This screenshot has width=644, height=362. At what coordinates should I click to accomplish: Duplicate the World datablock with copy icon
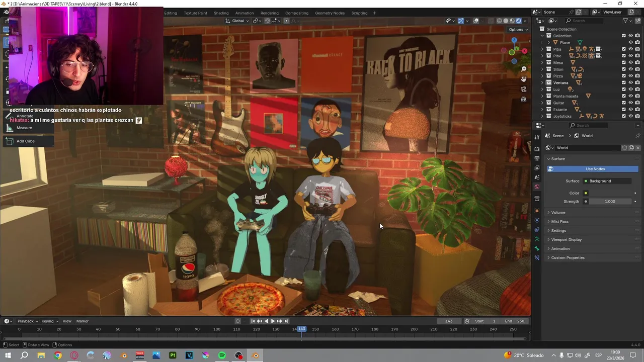(x=631, y=148)
